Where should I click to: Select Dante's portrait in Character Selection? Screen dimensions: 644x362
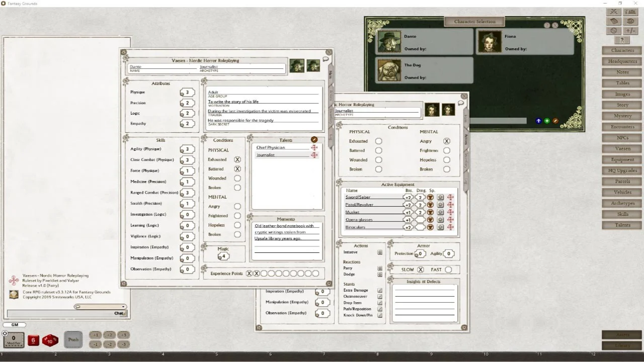(389, 42)
